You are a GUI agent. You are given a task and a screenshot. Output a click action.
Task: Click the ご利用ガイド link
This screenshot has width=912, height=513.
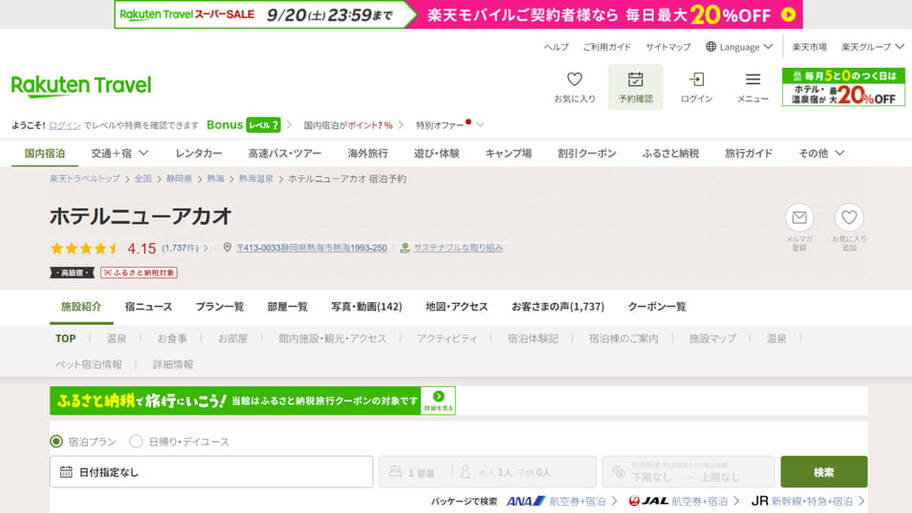coord(607,47)
